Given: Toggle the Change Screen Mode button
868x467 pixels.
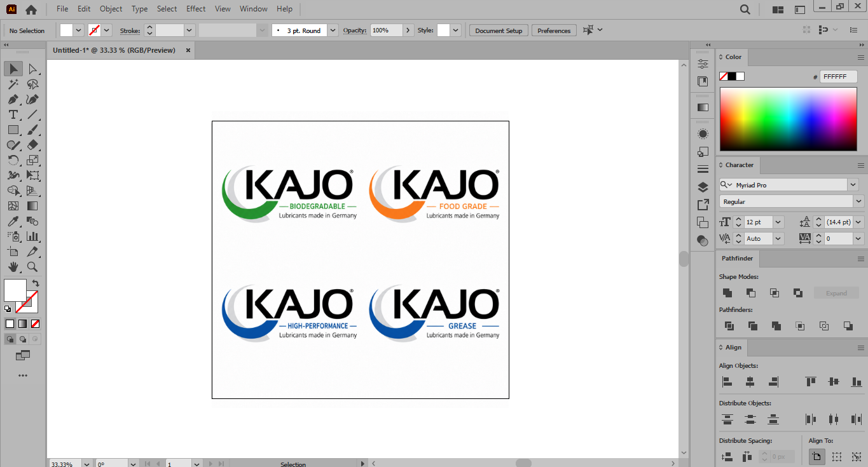Looking at the screenshot, I should click(x=23, y=356).
